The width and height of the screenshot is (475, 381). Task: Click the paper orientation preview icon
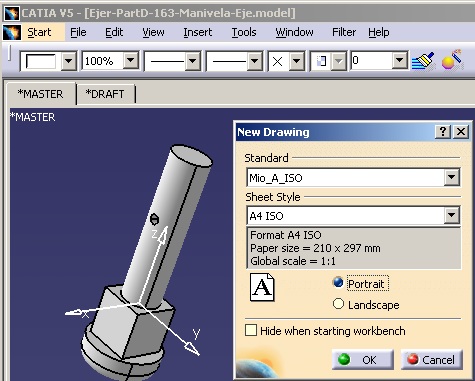[x=262, y=287]
